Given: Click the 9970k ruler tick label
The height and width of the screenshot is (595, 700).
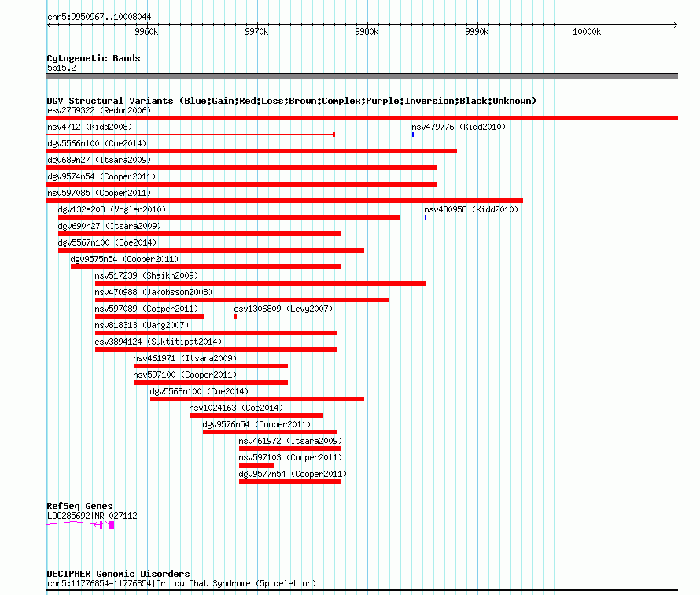Looking at the screenshot, I should [x=256, y=31].
